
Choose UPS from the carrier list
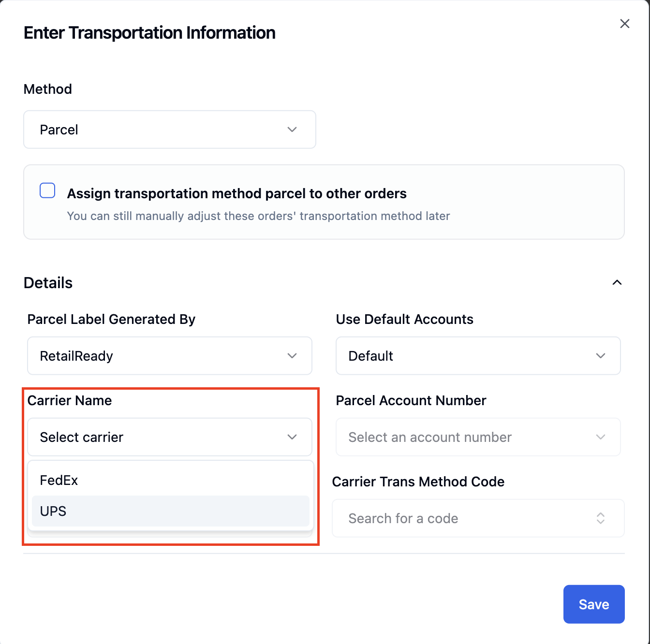[x=171, y=511]
